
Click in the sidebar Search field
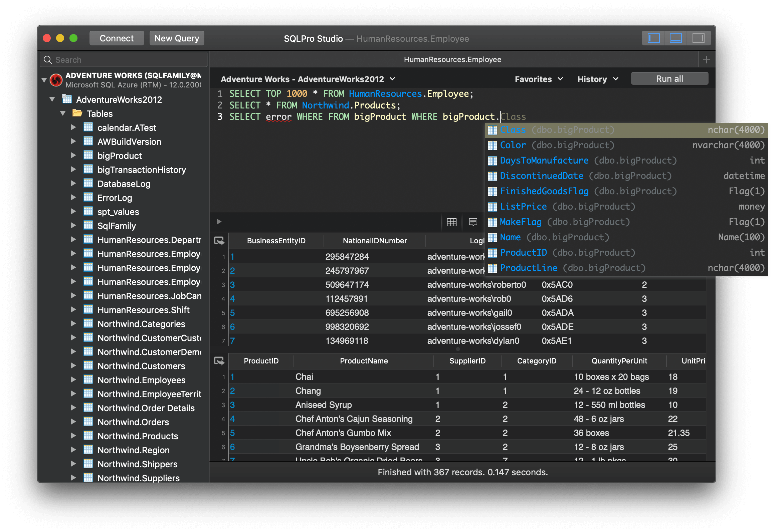click(124, 60)
